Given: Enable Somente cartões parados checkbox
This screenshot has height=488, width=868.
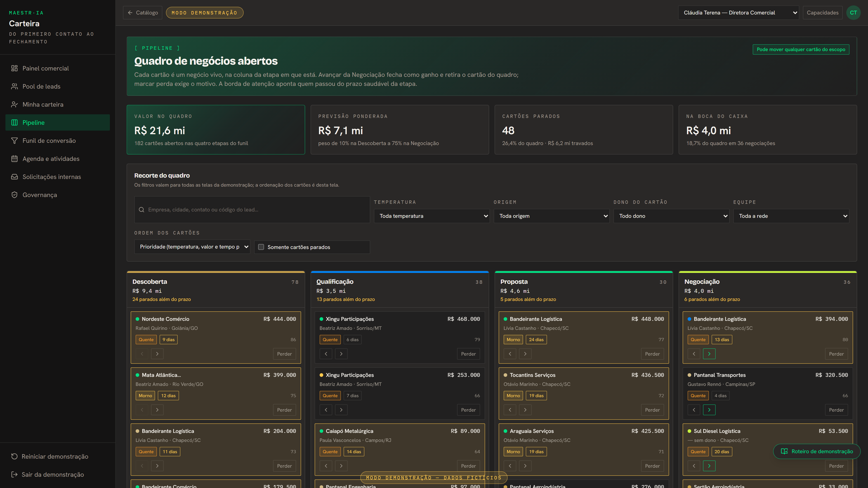Looking at the screenshot, I should (x=261, y=247).
